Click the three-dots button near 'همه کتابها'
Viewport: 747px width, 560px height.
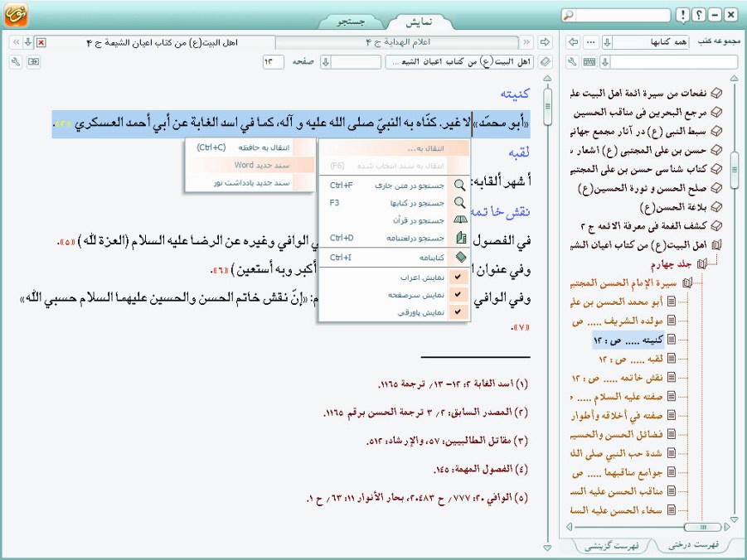(x=591, y=42)
